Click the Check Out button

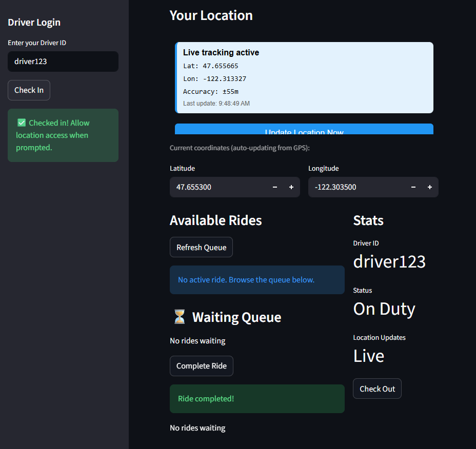click(377, 389)
